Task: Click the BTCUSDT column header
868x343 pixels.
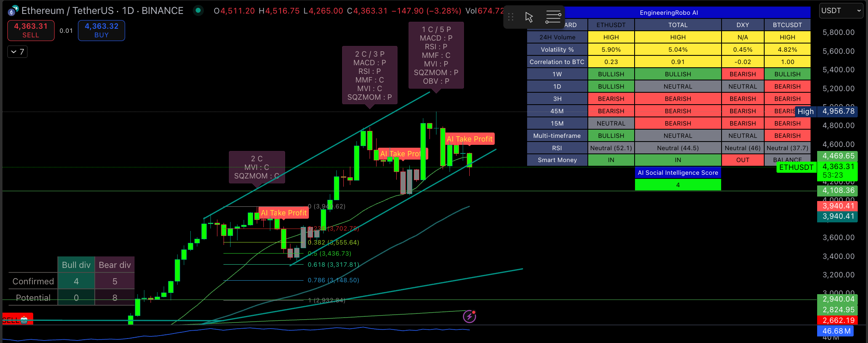Action: click(x=787, y=25)
